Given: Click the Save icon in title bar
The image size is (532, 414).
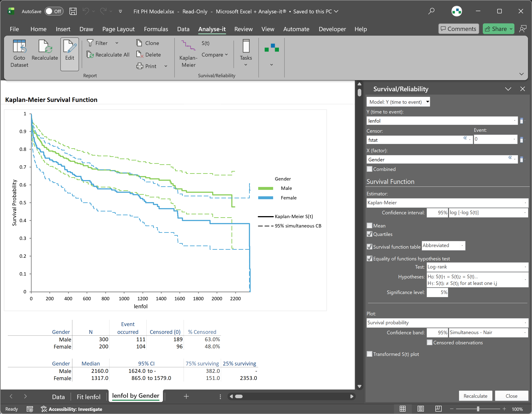Looking at the screenshot, I should click(x=73, y=11).
